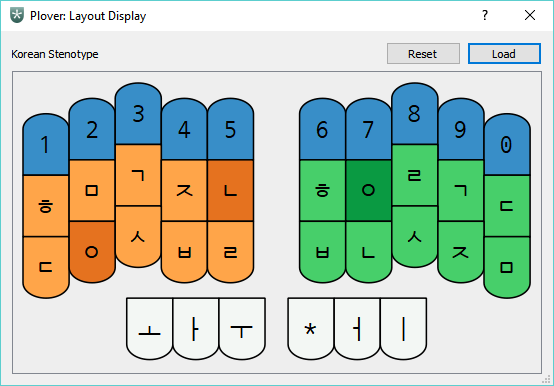Click the ㅗ vowel thumb key
This screenshot has height=386, width=554.
tap(149, 329)
